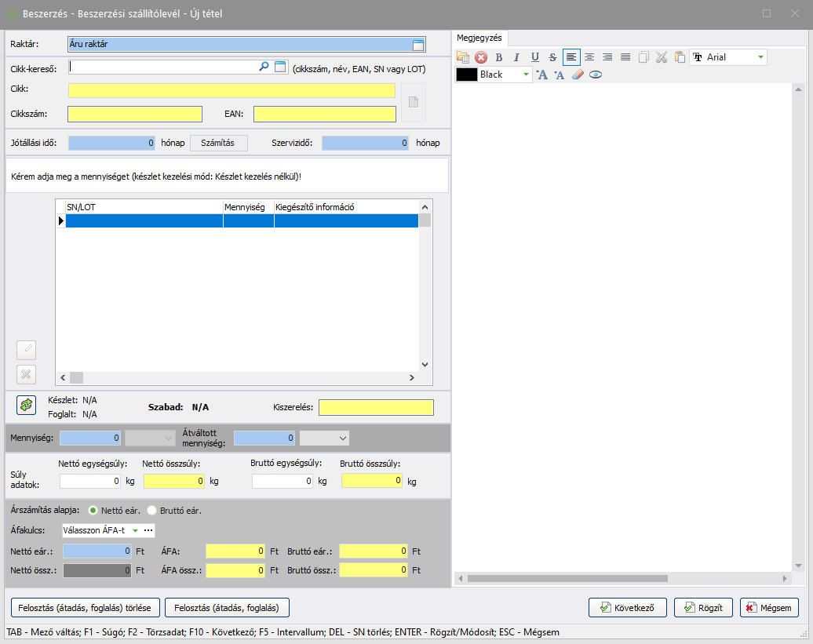The image size is (813, 644).
Task: Click Felosztás (átadás, foglalás) törlése button
Action: point(85,608)
